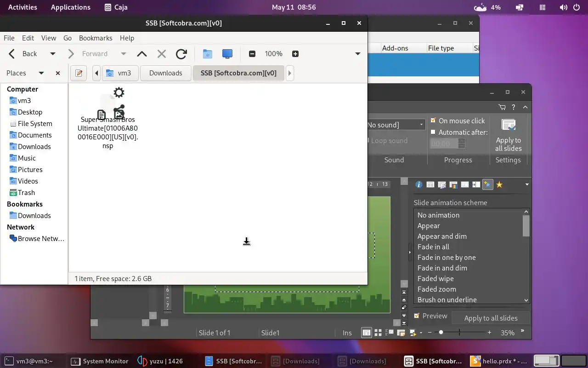
Task: Open the No sound combo box
Action: [x=396, y=125]
